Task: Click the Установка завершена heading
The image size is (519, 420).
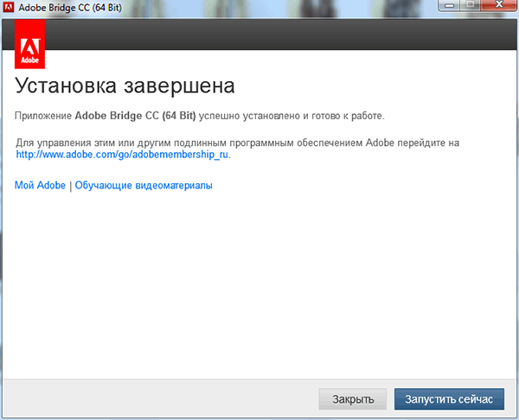Action: pyautogui.click(x=125, y=86)
